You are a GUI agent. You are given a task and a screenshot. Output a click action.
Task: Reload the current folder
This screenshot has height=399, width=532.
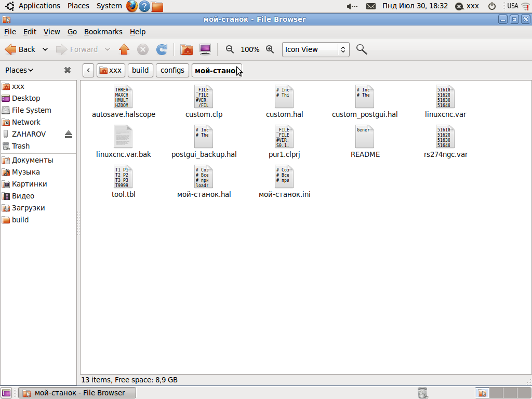pyautogui.click(x=162, y=49)
